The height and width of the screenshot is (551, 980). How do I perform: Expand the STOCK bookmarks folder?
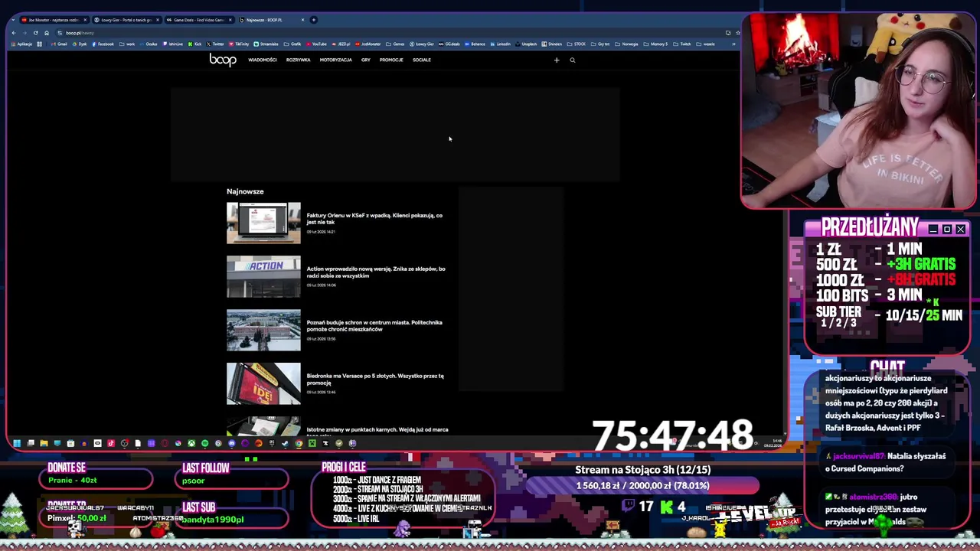coord(577,44)
